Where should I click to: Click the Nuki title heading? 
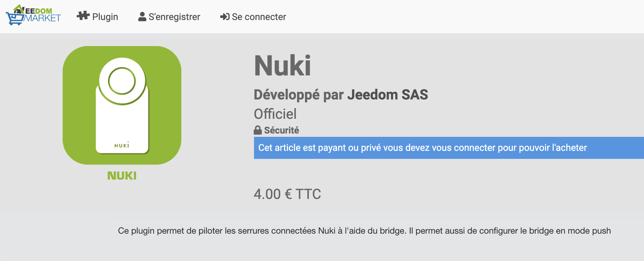coord(283,66)
